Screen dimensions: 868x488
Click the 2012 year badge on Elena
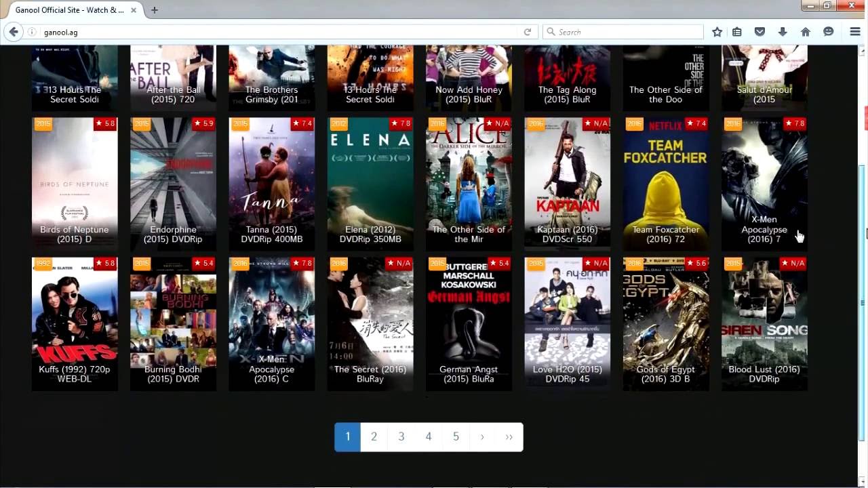tap(338, 123)
